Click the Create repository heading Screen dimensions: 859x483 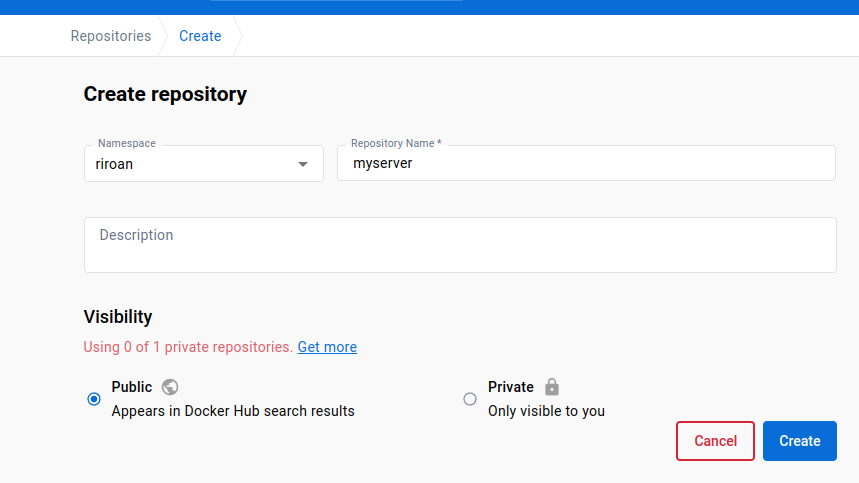click(x=165, y=94)
